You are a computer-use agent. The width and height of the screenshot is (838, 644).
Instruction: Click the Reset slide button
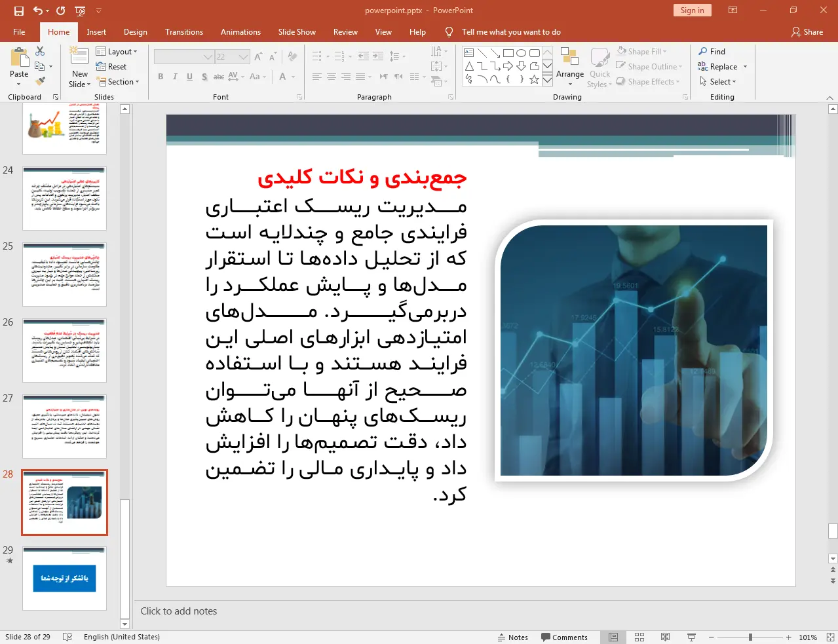[x=111, y=67]
